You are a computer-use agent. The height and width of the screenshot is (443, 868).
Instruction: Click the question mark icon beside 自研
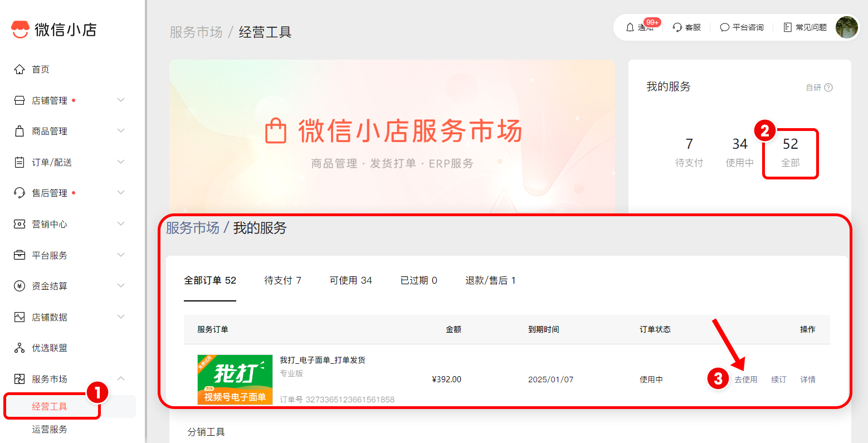(x=828, y=87)
